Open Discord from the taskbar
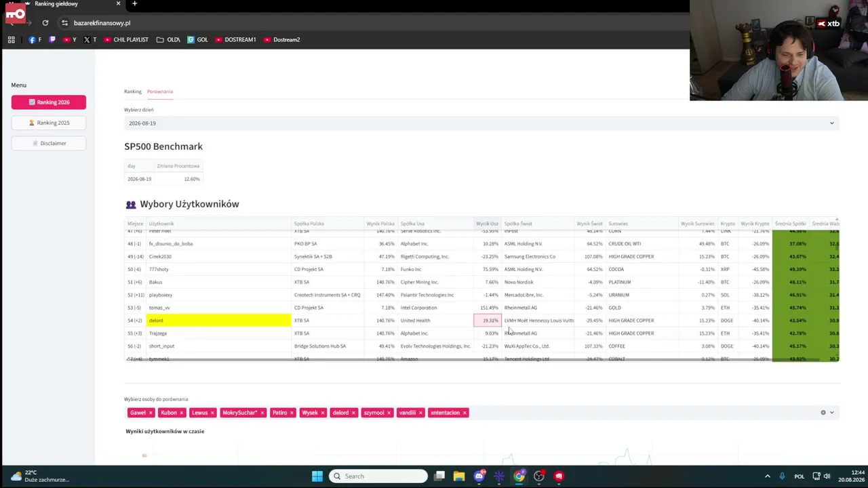This screenshot has height=488, width=868. pyautogui.click(x=479, y=476)
